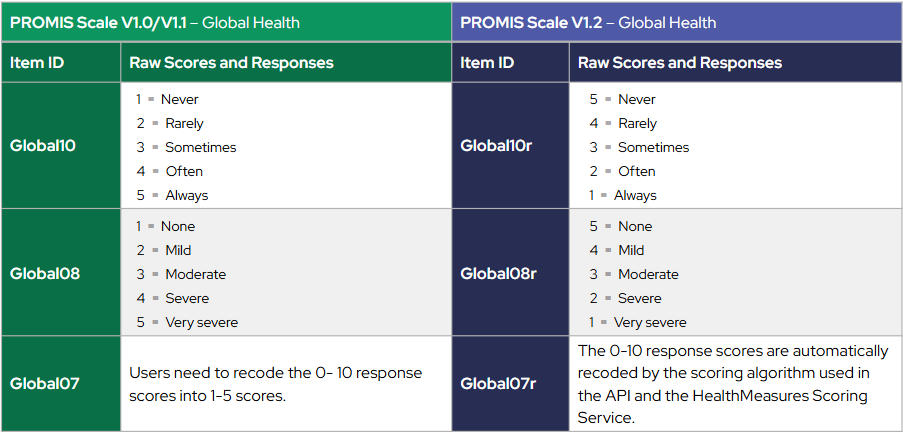
Task: Select the Global07r item ID cell
Action: [498, 383]
